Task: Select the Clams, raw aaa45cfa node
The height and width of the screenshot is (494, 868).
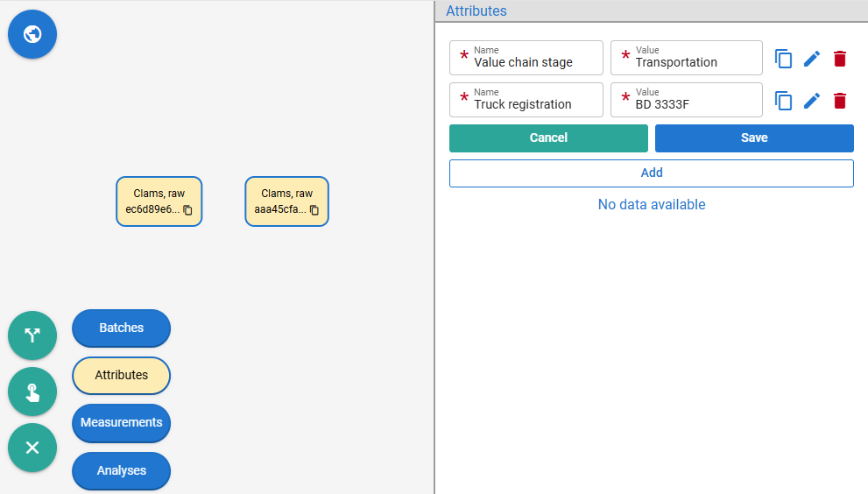Action: (x=286, y=201)
